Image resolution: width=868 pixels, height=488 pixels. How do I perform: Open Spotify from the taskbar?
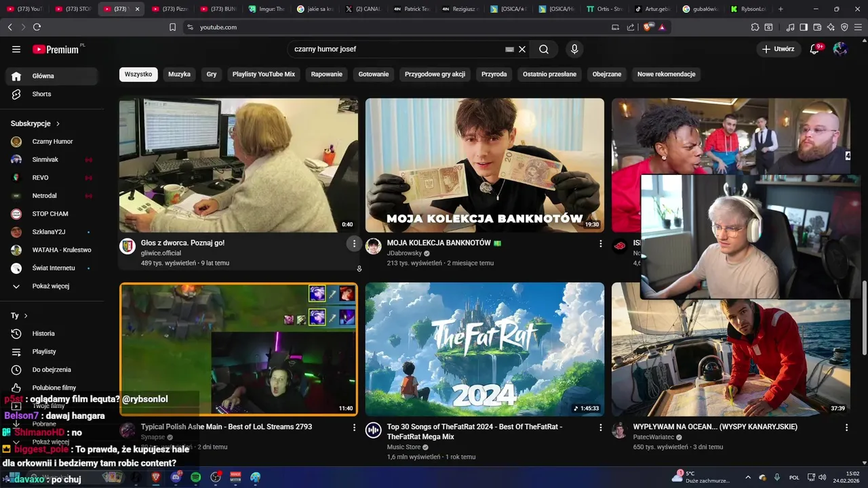tap(195, 477)
